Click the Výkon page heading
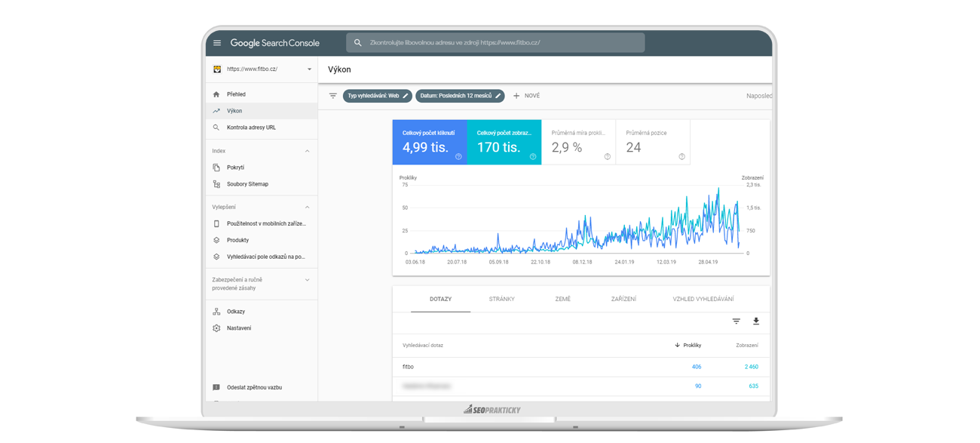 click(339, 69)
